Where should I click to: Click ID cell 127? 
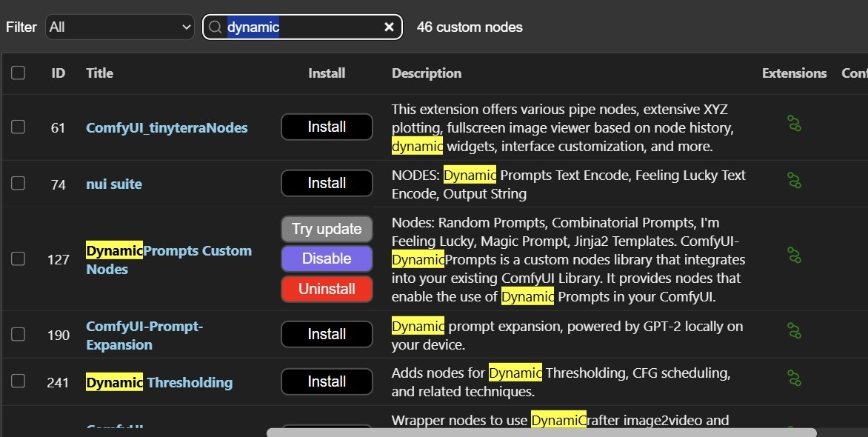(58, 259)
